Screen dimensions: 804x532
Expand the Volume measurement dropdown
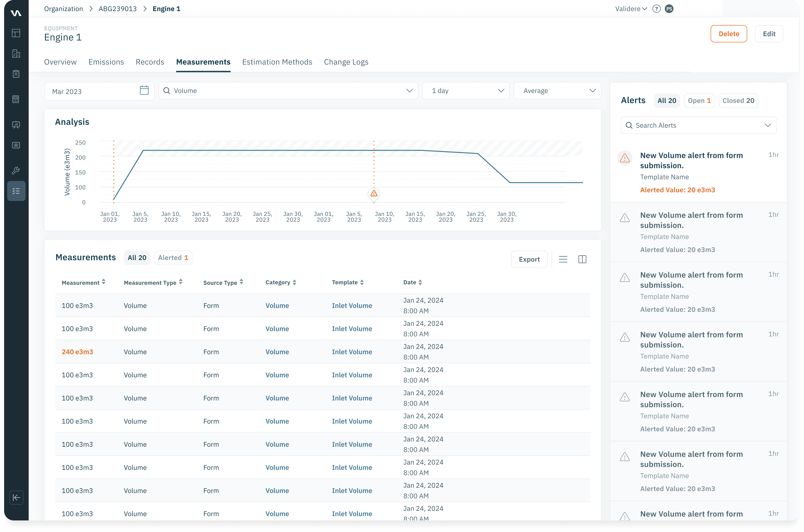[409, 91]
